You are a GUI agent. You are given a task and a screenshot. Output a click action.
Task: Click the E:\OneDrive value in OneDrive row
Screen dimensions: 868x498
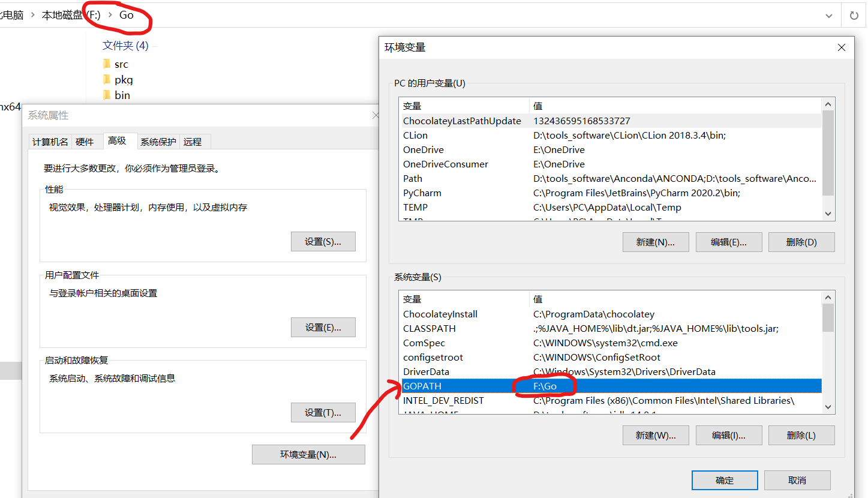click(x=558, y=150)
